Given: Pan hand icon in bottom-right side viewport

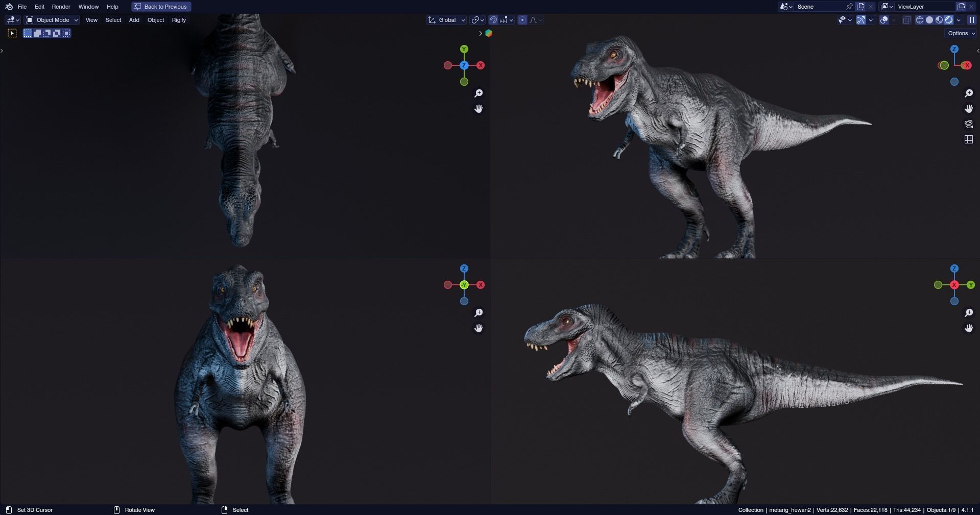Looking at the screenshot, I should click(969, 328).
